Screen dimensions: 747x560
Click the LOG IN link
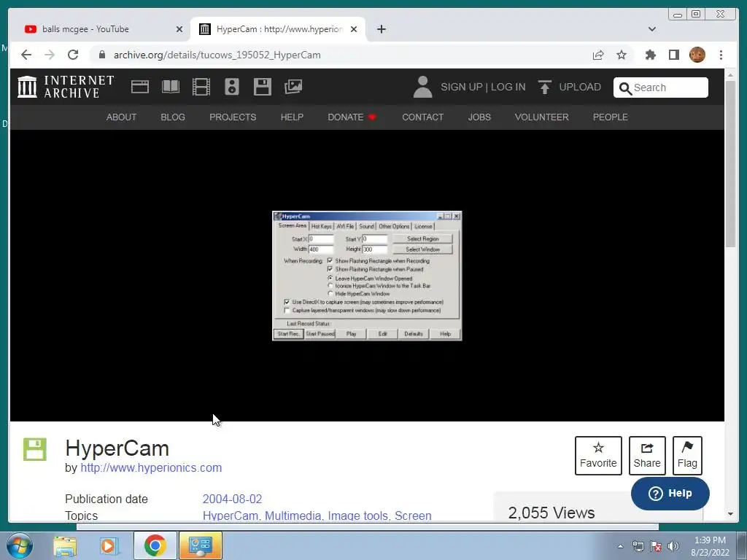pyautogui.click(x=508, y=87)
